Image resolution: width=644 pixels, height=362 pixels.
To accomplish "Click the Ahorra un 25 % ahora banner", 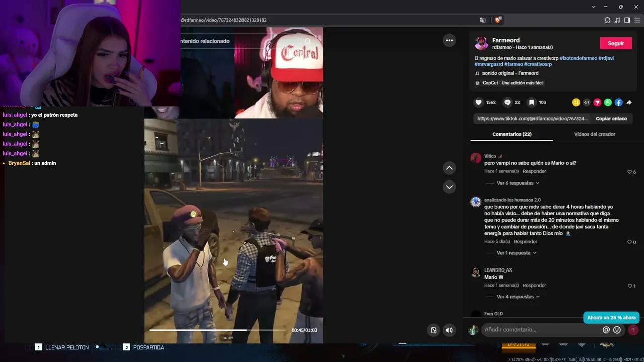I will (611, 318).
